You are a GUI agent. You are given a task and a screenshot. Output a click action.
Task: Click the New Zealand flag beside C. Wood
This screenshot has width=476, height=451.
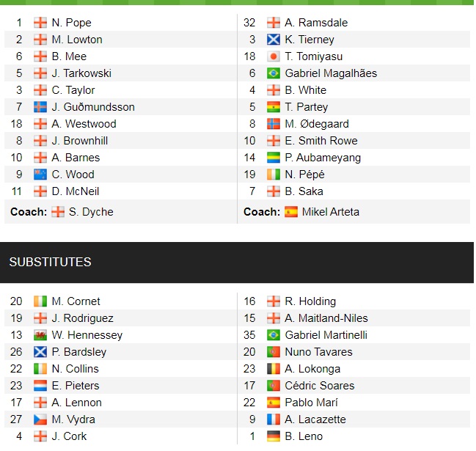click(x=40, y=175)
